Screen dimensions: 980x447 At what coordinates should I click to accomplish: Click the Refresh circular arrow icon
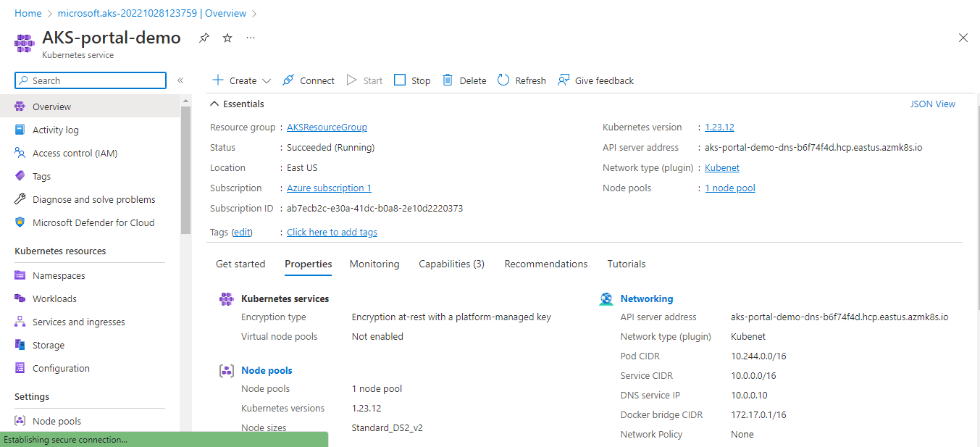click(503, 80)
